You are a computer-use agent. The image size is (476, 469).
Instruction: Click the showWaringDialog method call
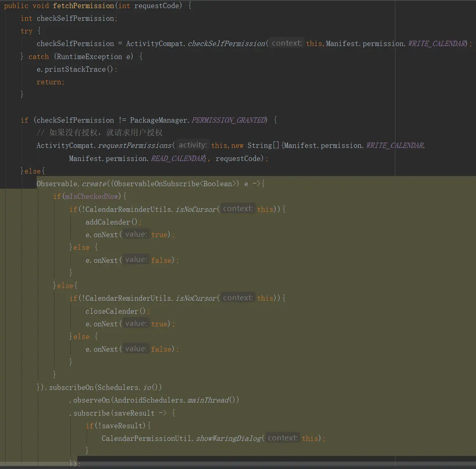coord(228,439)
